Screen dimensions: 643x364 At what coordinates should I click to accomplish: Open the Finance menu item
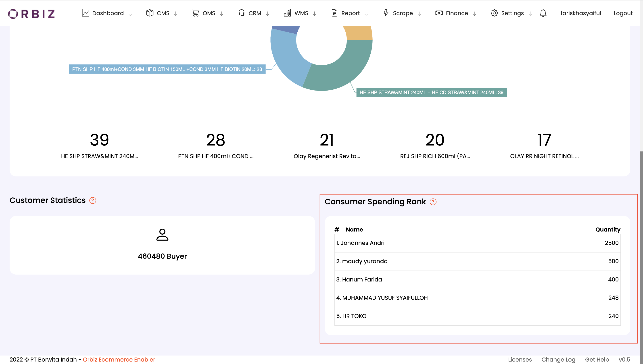click(x=457, y=13)
